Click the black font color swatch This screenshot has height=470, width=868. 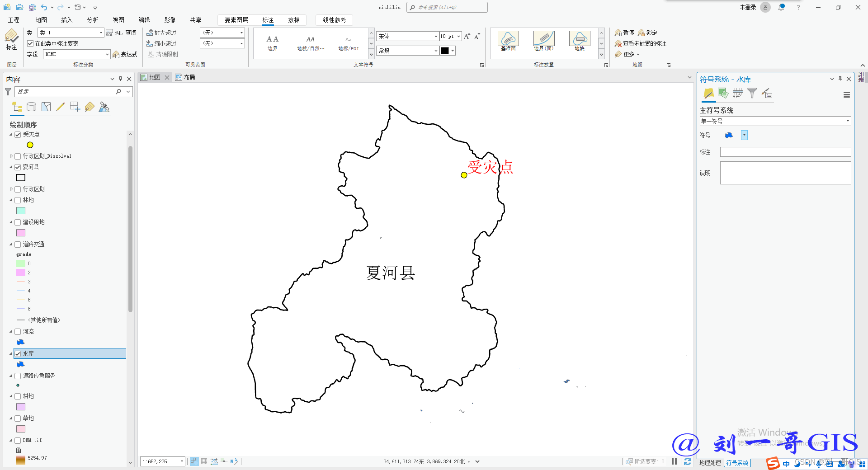click(445, 51)
